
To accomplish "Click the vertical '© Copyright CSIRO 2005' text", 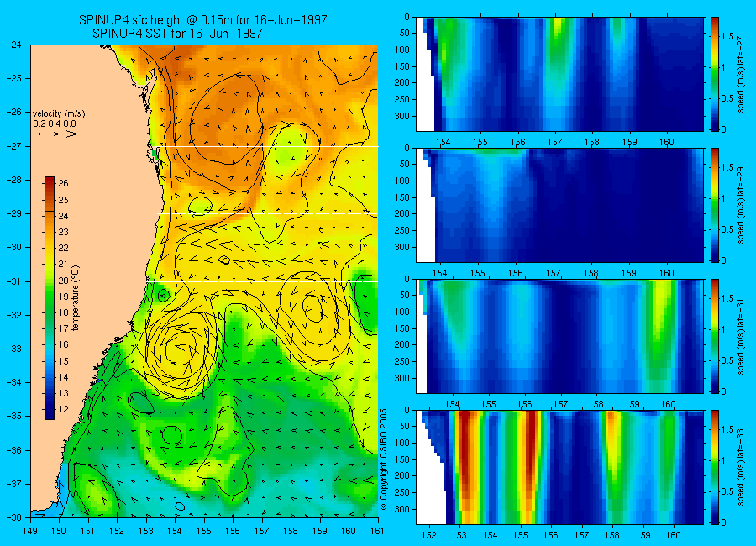I will pos(383,459).
